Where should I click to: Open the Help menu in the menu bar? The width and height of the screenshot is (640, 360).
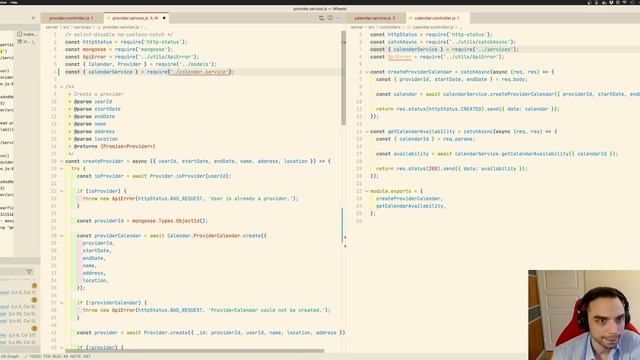[x=14, y=2]
